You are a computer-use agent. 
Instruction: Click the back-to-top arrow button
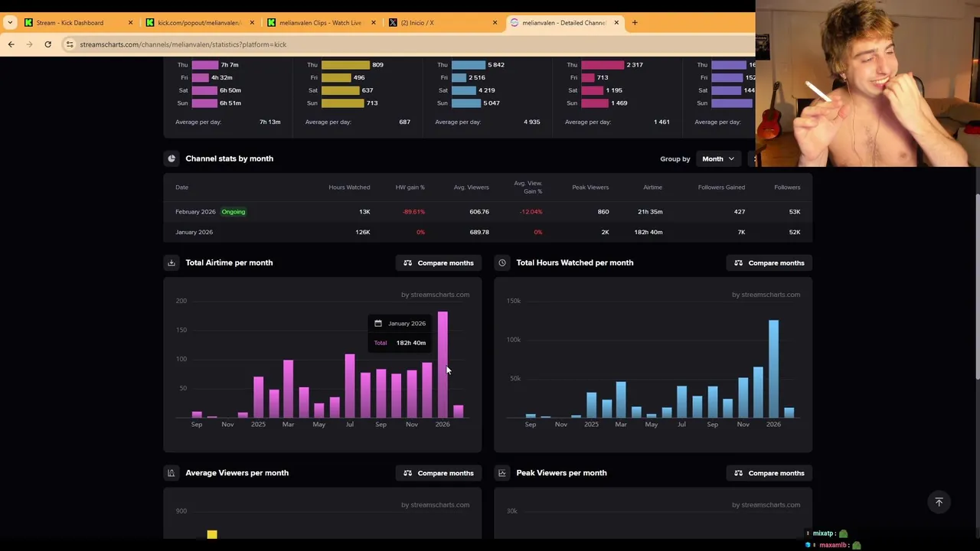(x=939, y=502)
